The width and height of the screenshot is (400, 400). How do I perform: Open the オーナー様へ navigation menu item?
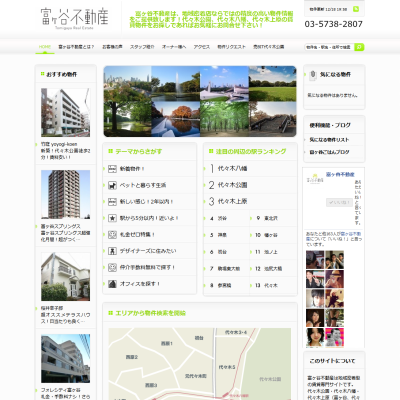[x=174, y=47]
